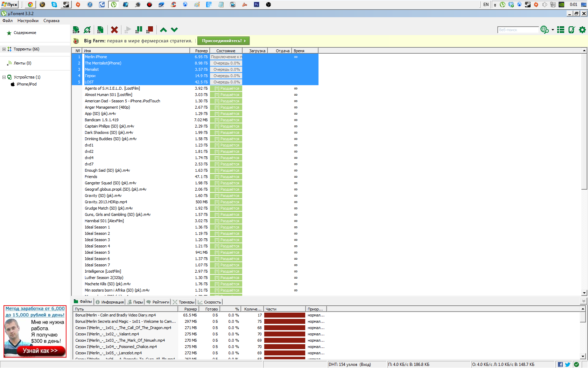The image size is (588, 368).
Task: Select the iPhone/iPod device
Action: click(27, 84)
